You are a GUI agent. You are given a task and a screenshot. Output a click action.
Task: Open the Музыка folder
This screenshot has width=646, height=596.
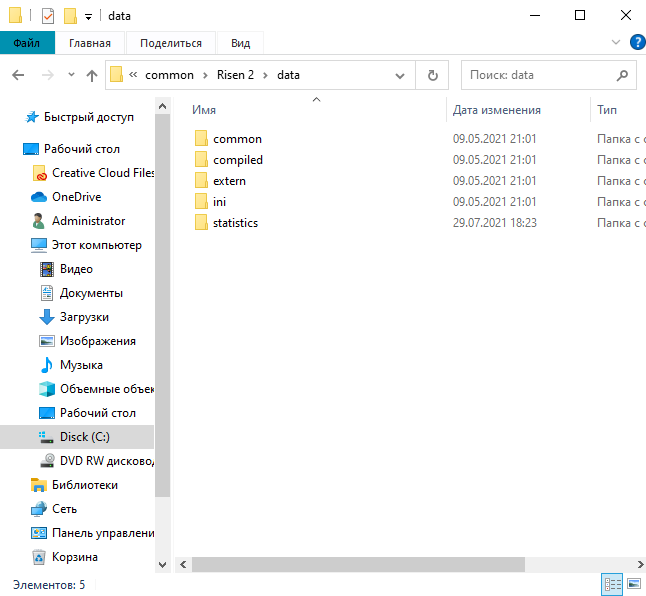71,365
